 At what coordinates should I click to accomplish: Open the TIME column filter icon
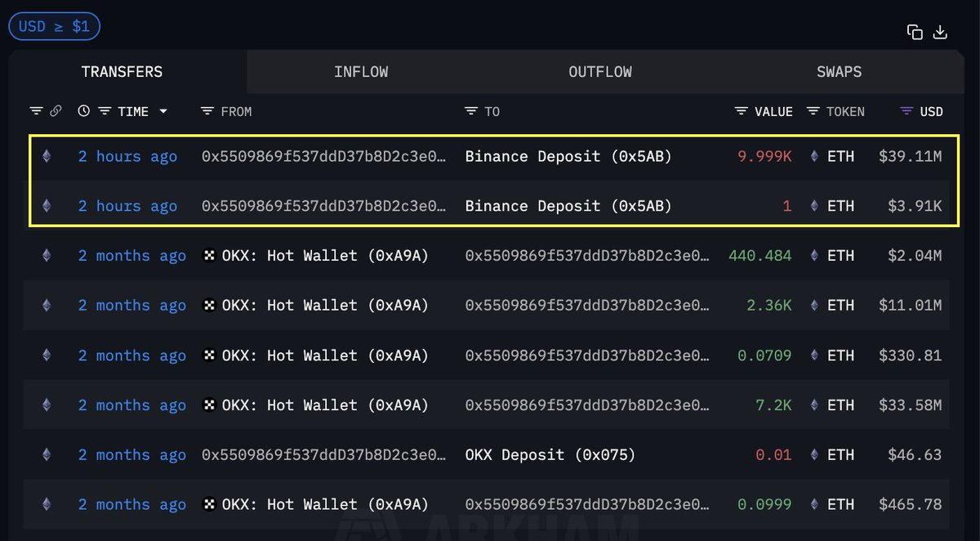105,111
